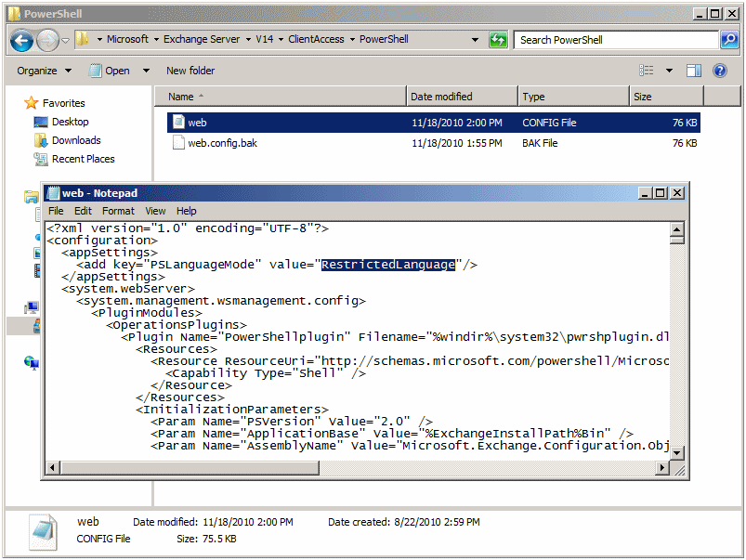Sort by the Type column header

click(574, 97)
